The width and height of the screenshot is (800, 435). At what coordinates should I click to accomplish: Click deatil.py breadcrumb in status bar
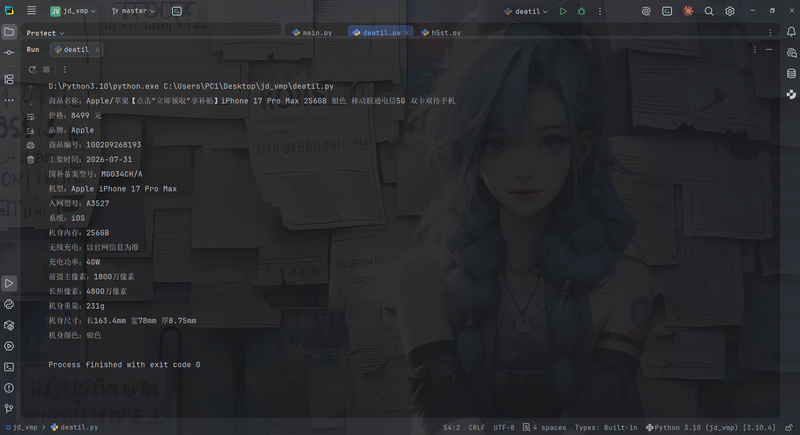tap(74, 427)
